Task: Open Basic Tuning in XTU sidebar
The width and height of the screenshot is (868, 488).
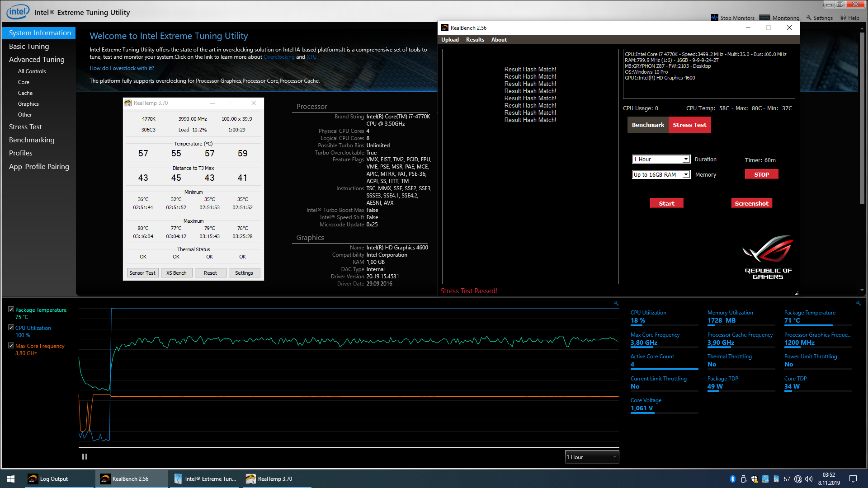Action: [29, 46]
